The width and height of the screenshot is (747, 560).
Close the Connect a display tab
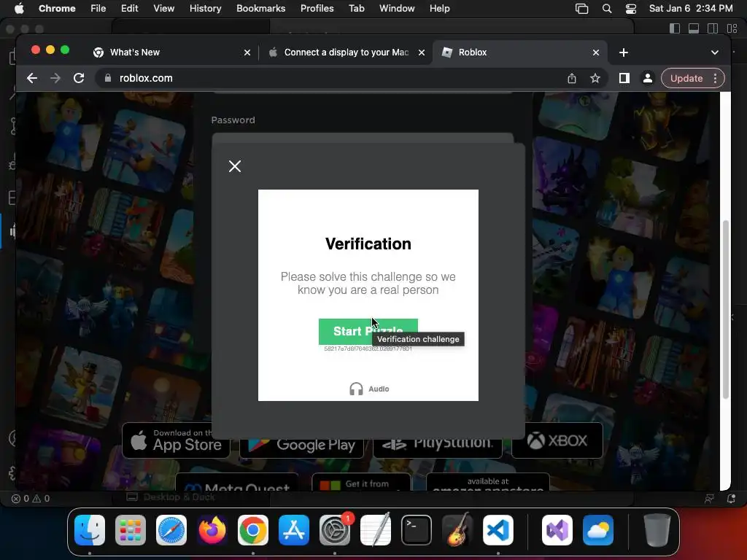click(422, 52)
